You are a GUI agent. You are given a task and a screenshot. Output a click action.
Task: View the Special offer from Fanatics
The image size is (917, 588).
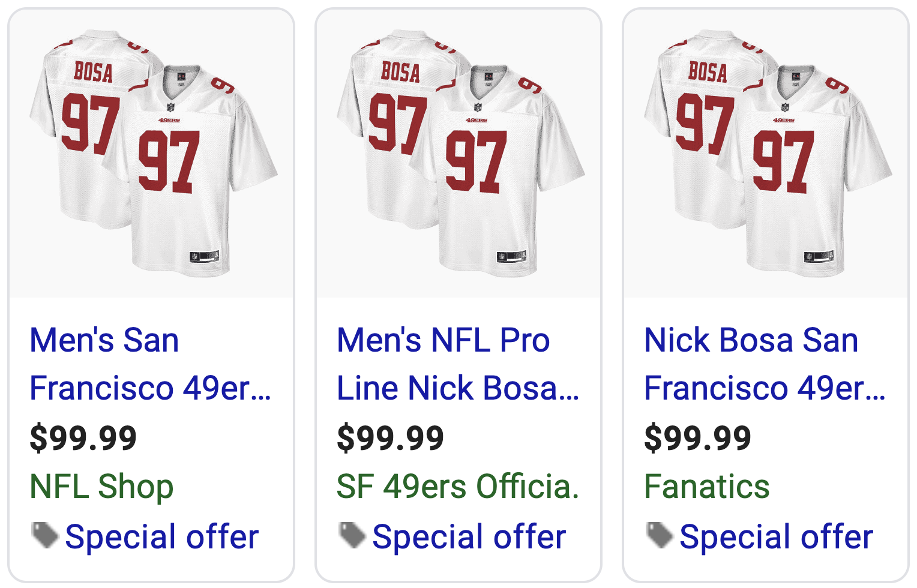click(776, 536)
